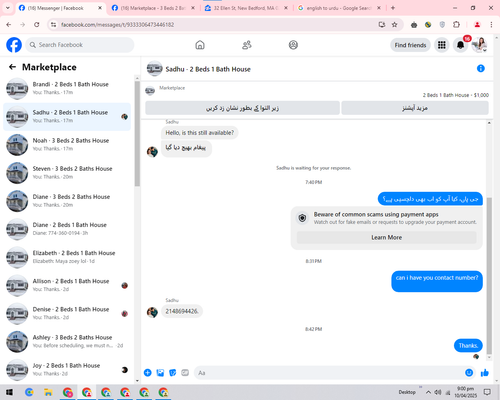Image resolution: width=500 pixels, height=400 pixels.
Task: Open a new browser tab
Action: click(393, 8)
